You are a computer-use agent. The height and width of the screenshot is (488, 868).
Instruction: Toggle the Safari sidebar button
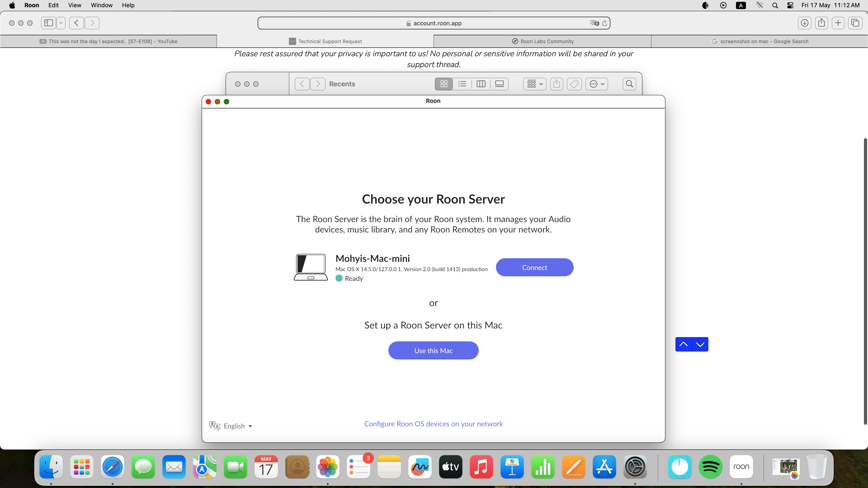point(49,23)
